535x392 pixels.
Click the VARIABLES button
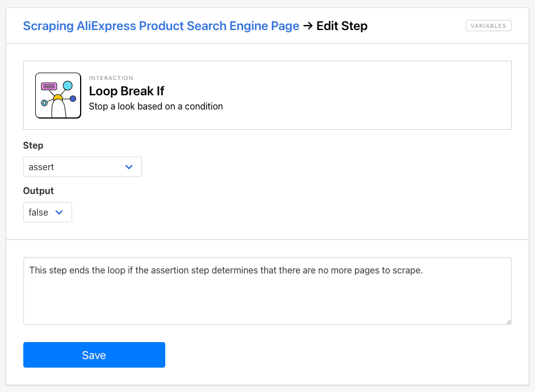pos(488,26)
